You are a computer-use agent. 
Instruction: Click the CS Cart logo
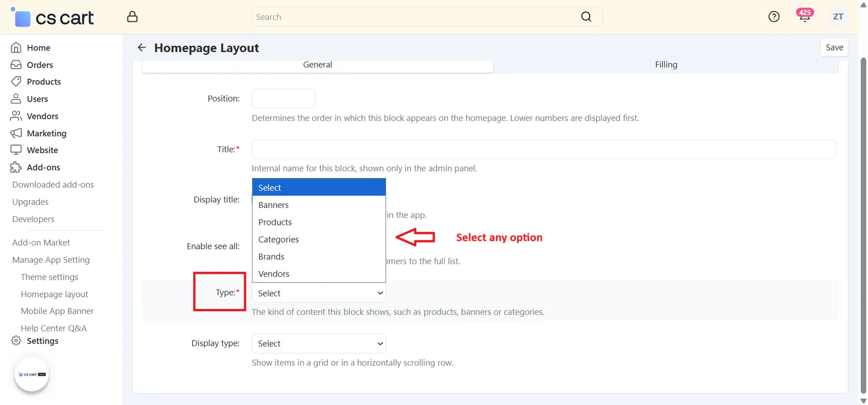pos(53,17)
